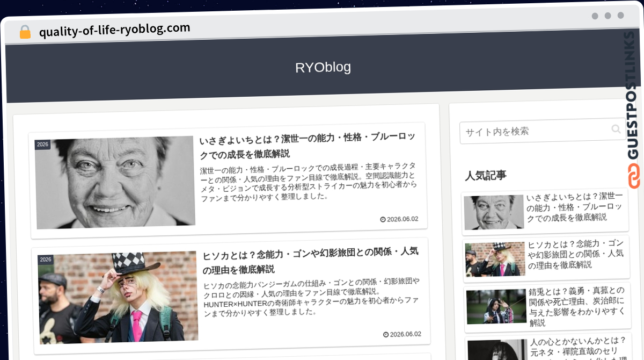Viewport: 644px width, 360px height.
Task: Click the 人気記事 heading
Action: pyautogui.click(x=486, y=175)
